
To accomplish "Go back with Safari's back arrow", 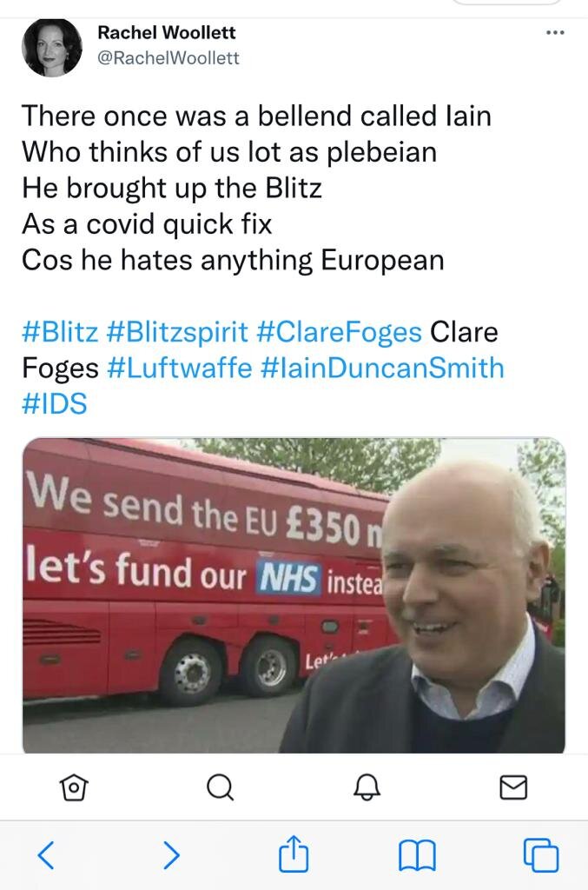I will [x=46, y=855].
